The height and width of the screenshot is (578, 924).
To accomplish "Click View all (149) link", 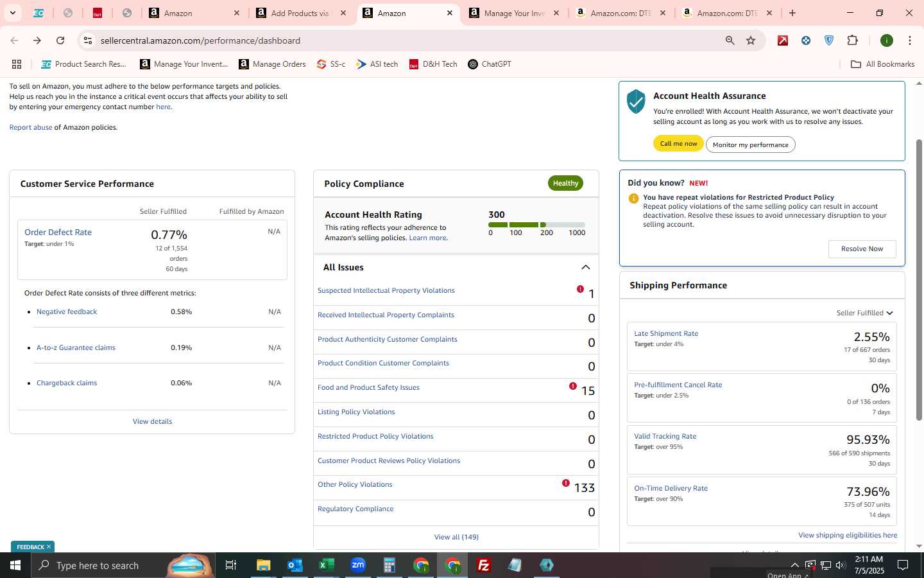I will click(456, 537).
